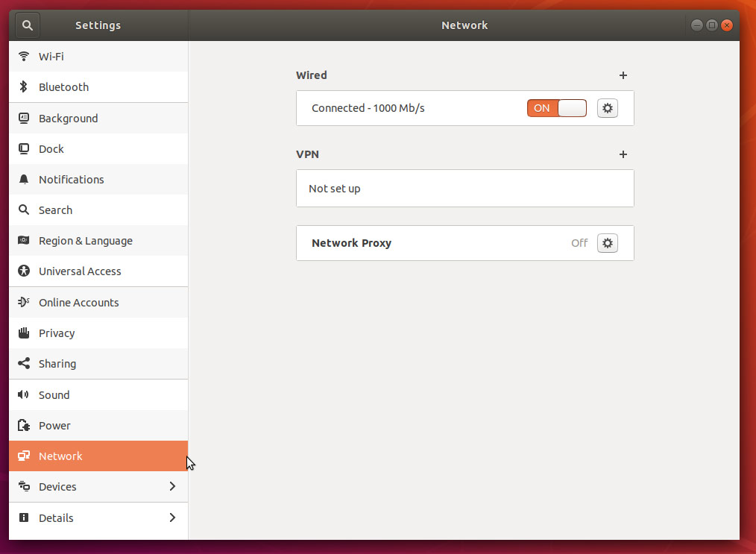Open Network Proxy gear settings
Viewport: 756px width, 554px height.
(608, 243)
